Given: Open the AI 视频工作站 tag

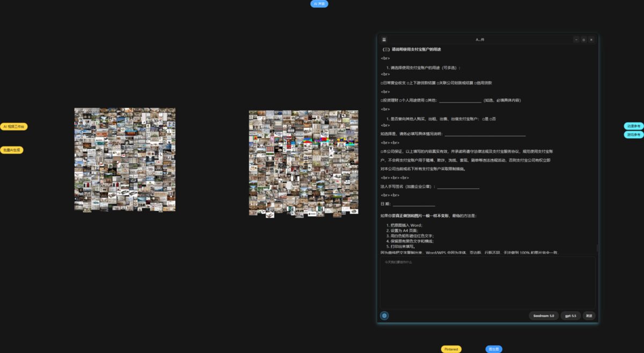Looking at the screenshot, I should pyautogui.click(x=13, y=126).
